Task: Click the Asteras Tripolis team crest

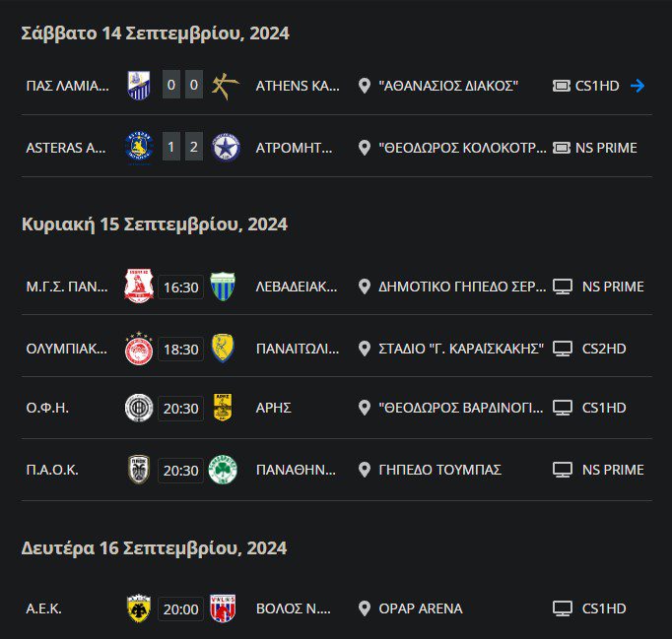Action: (x=139, y=148)
